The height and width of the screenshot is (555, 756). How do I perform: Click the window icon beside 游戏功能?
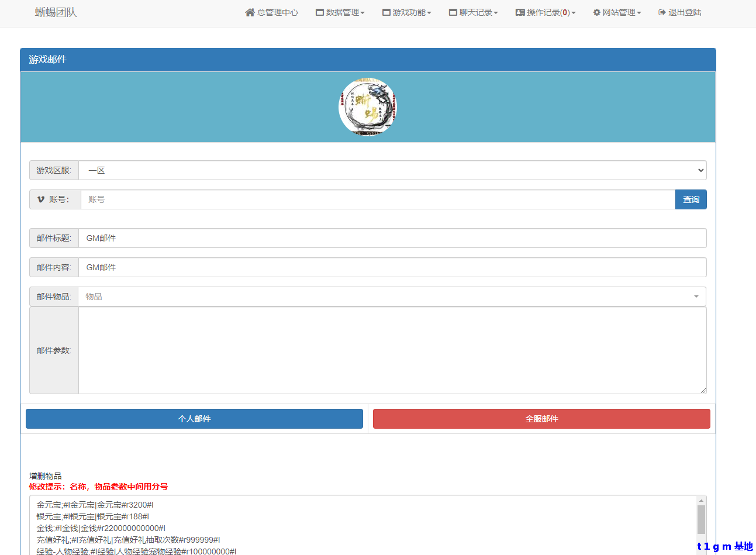[386, 12]
